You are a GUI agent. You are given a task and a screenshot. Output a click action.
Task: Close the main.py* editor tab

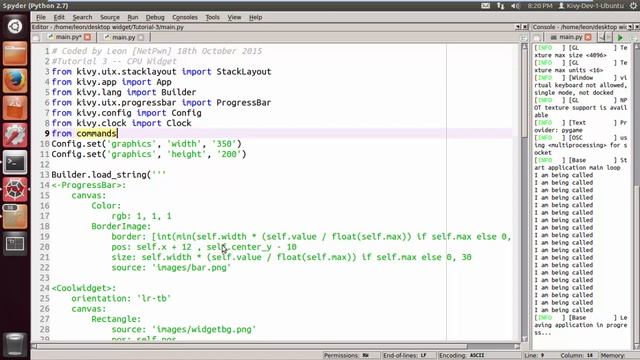pyautogui.click(x=87, y=37)
